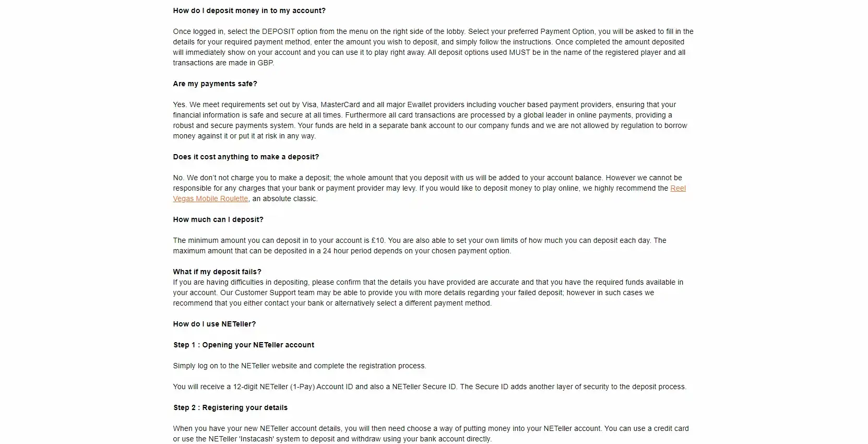The image size is (868, 444).
Task: Click the line about receiving a 12-digit NETeller ID
Action: (429, 387)
